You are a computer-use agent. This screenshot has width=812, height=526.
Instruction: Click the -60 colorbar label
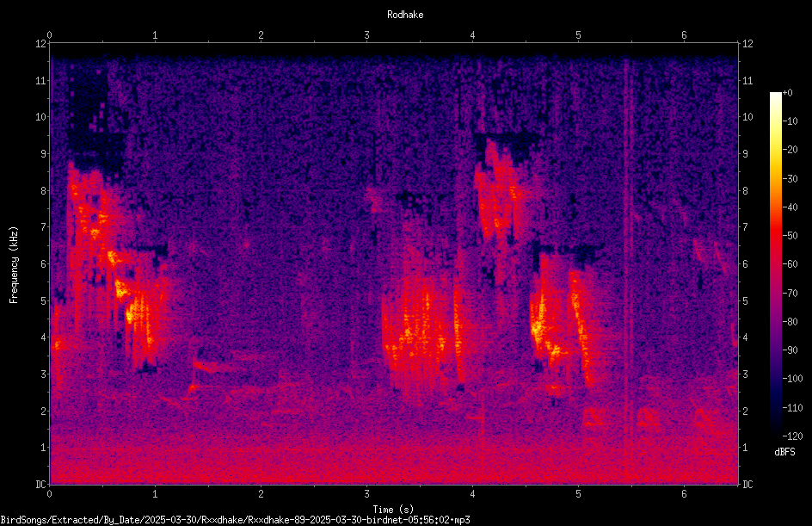[790, 264]
